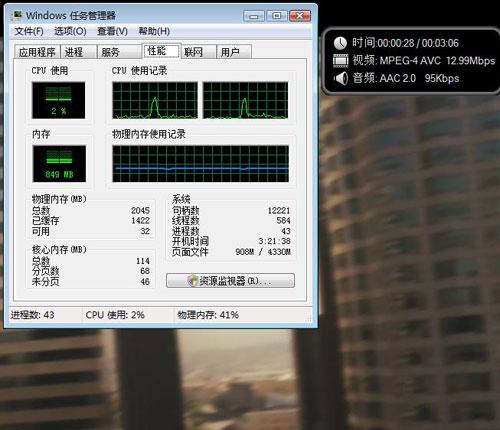Click the film strip icon beside 视频
The width and height of the screenshot is (500, 430).
[340, 61]
